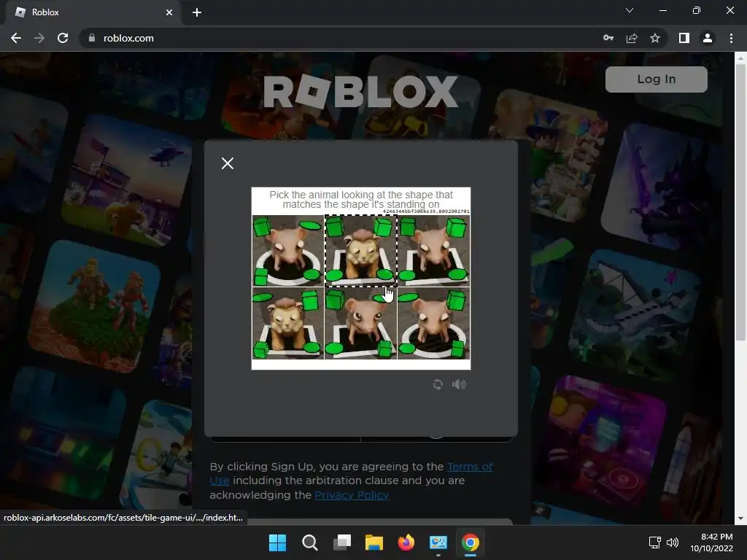Select the Roblox browser tab

[94, 12]
